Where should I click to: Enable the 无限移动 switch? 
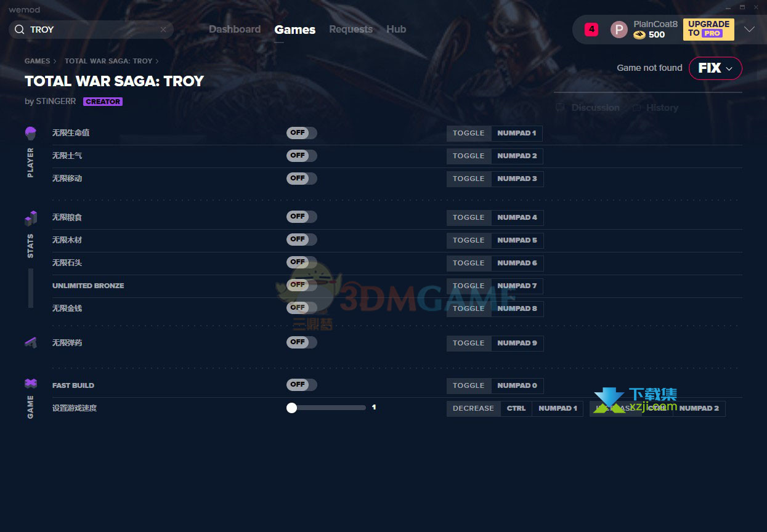pyautogui.click(x=302, y=179)
